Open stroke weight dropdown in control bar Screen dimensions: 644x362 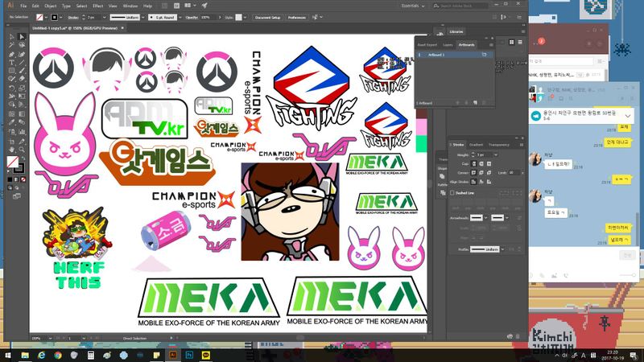[105, 17]
